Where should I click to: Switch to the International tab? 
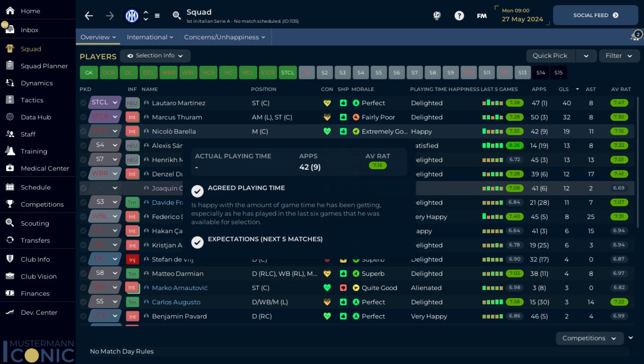[x=149, y=37]
